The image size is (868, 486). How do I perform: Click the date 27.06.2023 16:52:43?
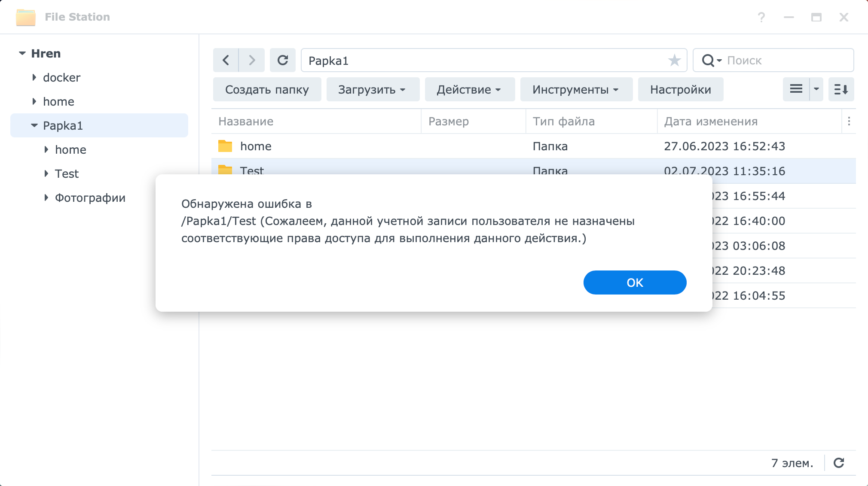[724, 146]
